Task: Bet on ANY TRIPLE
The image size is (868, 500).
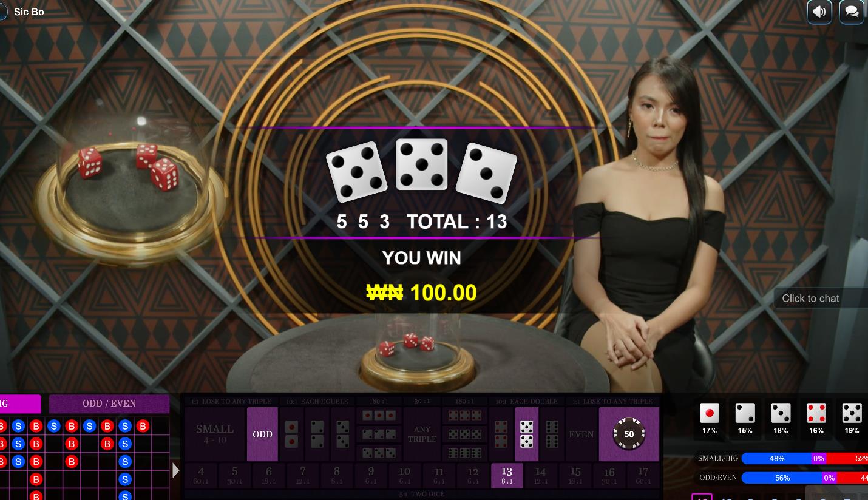Action: (422, 434)
